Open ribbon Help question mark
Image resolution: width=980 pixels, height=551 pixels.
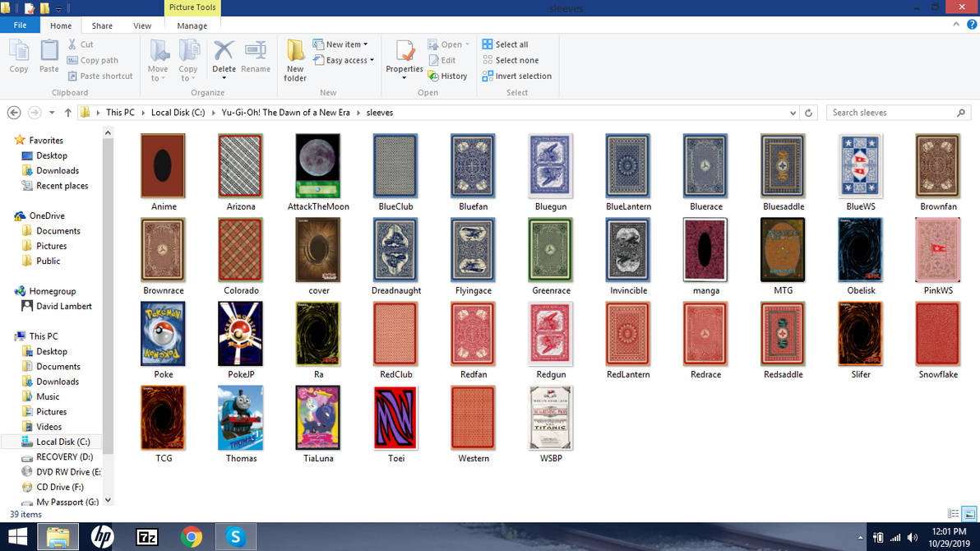972,25
